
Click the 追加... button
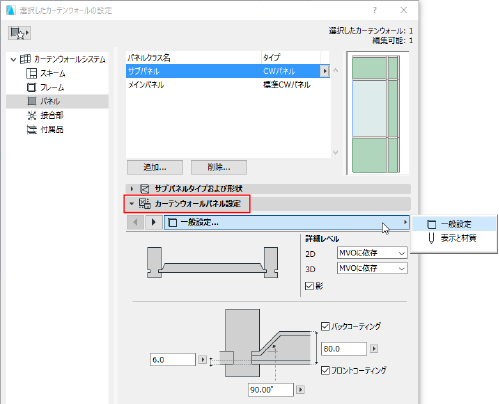pos(155,167)
